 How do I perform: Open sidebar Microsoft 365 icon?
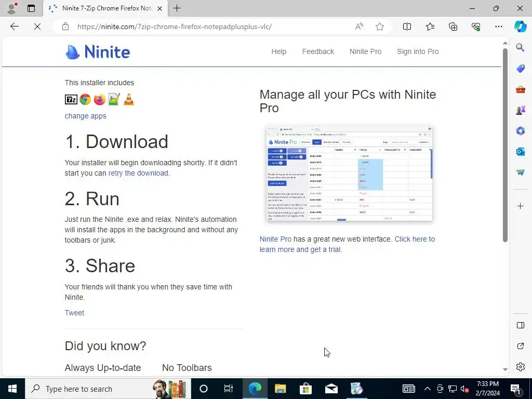(x=520, y=130)
